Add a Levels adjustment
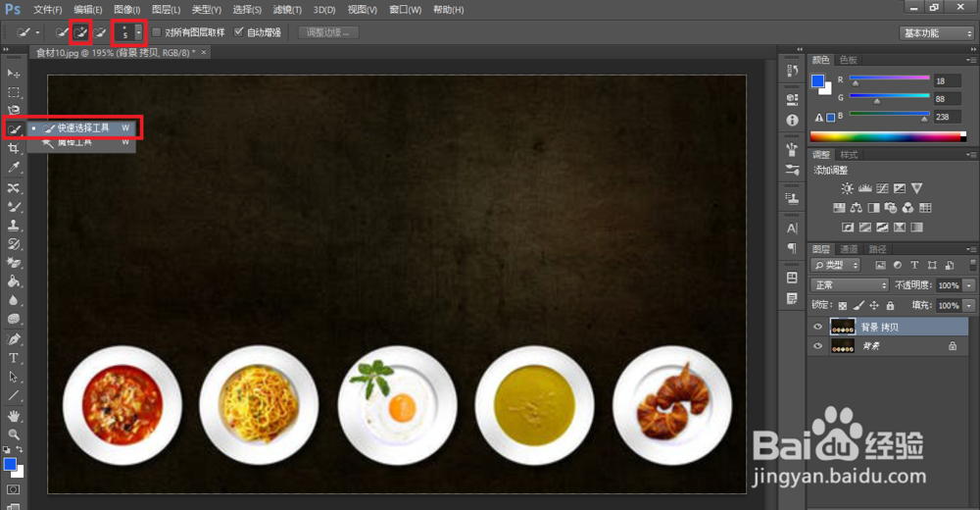The height and width of the screenshot is (510, 980). point(865,188)
